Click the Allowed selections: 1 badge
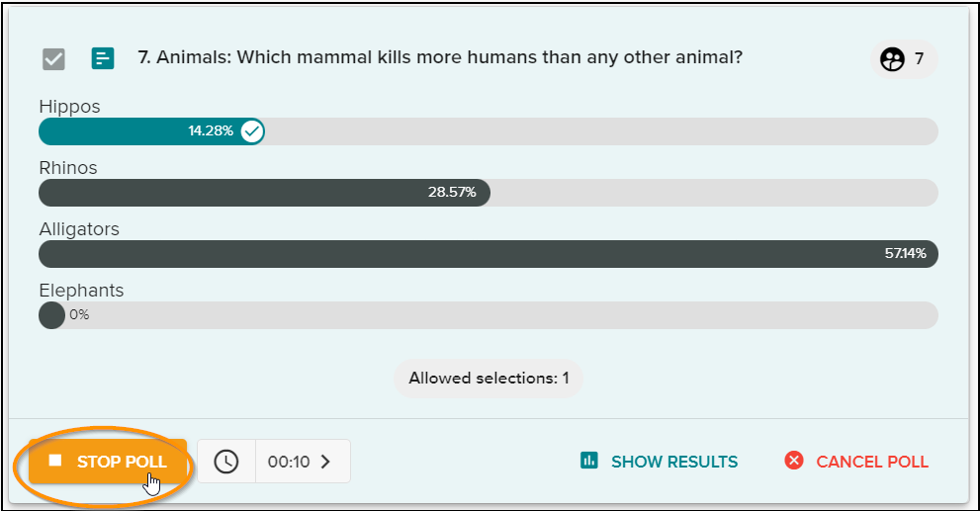 pos(489,378)
